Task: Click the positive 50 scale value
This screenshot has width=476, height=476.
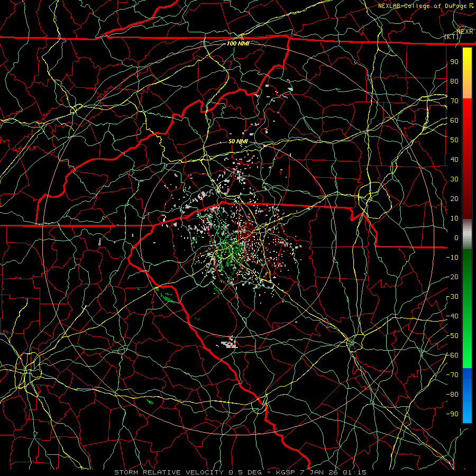Action: click(454, 140)
